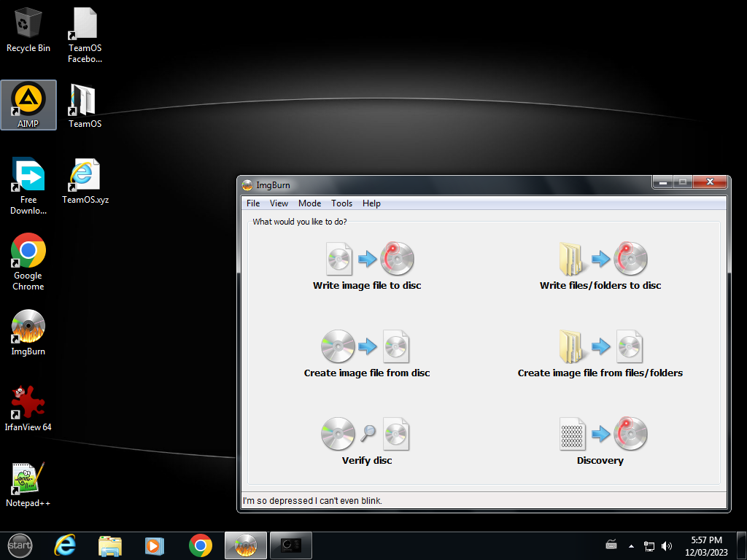Click the ImgBurn taskbar button

pos(246,545)
